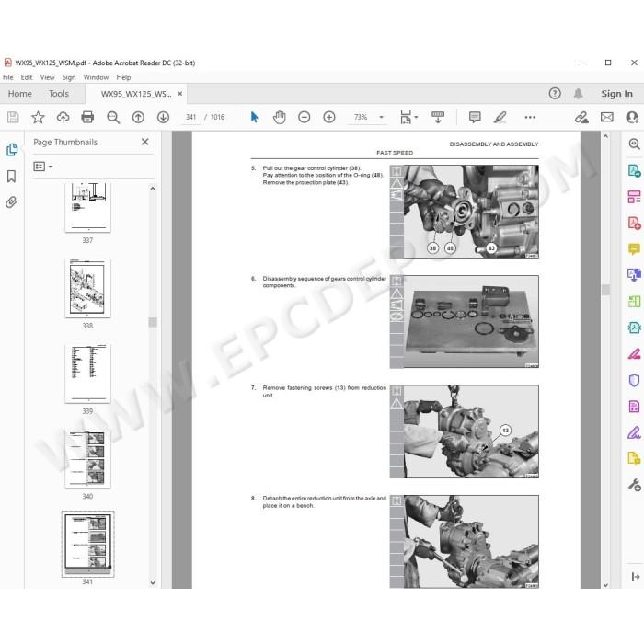Open Export PDF tool in right pane
Viewport: 644px width, 644px height.
coord(634,170)
